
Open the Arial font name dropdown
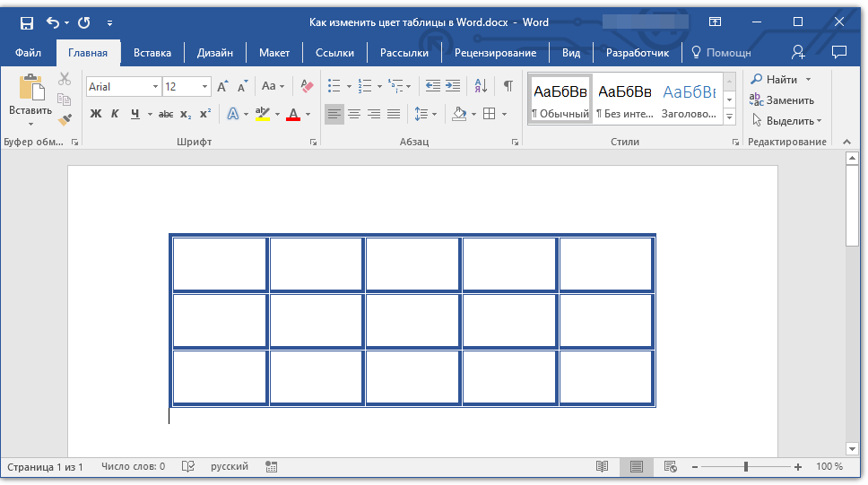[x=155, y=87]
